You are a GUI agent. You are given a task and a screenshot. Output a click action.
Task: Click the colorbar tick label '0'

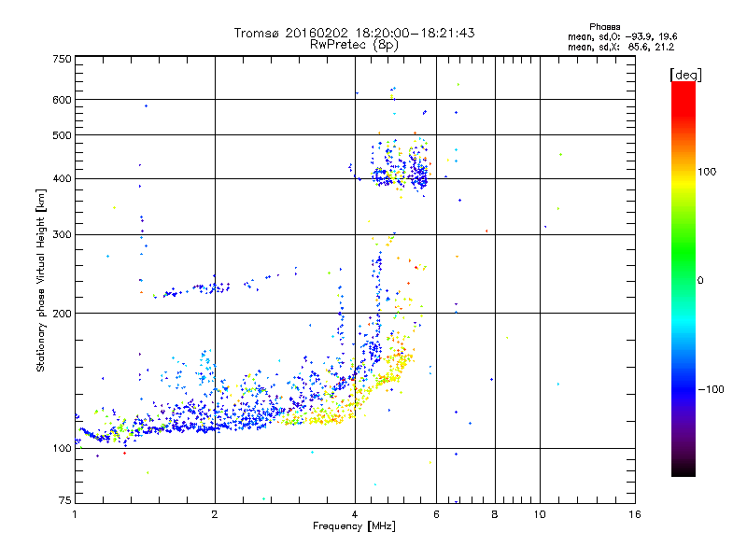click(700, 280)
